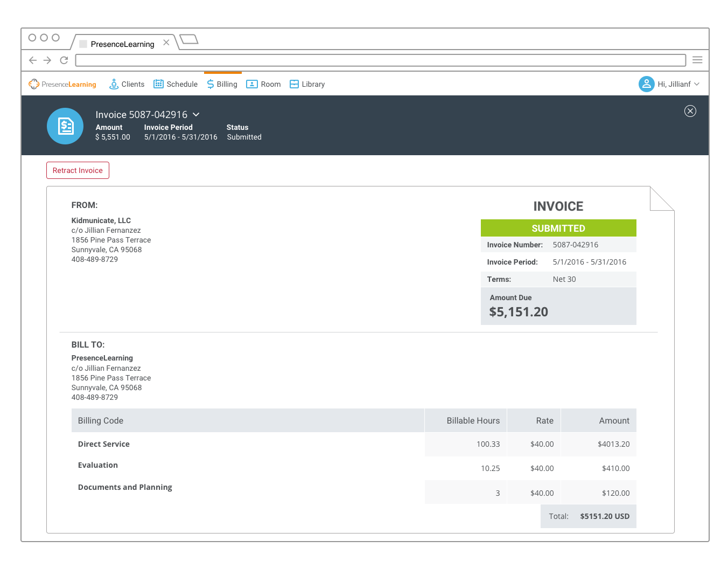Open the browser hamburger menu
The height and width of the screenshot is (575, 728).
[697, 60]
